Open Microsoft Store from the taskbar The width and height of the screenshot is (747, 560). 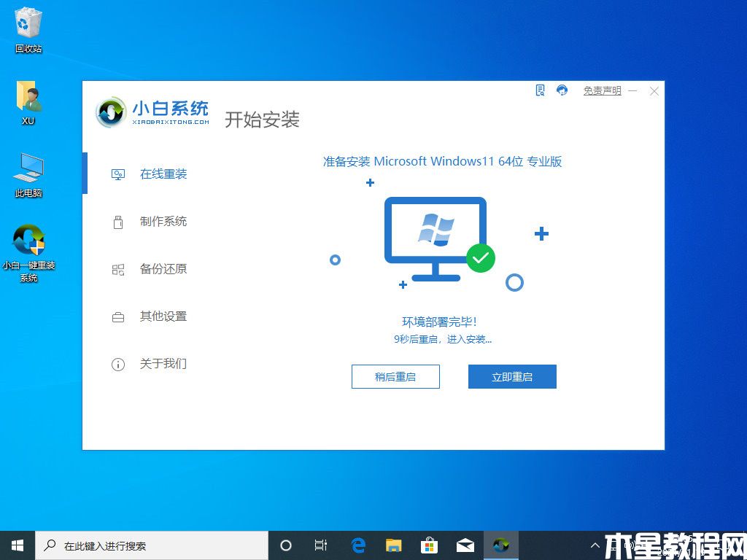[429, 545]
